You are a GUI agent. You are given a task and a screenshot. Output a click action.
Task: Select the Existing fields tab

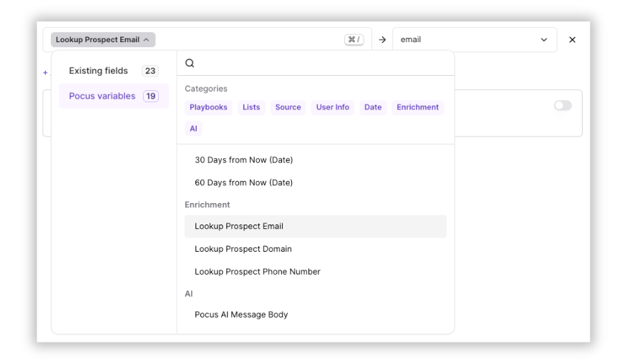114,71
